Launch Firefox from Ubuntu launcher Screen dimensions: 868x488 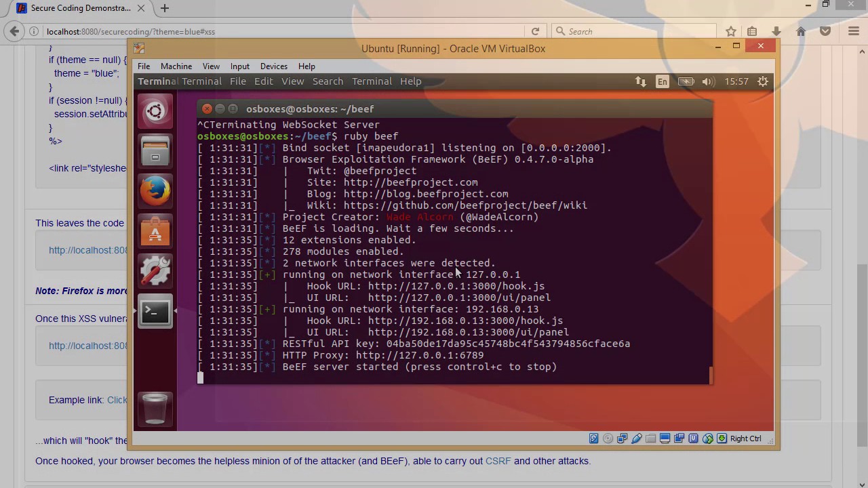click(x=155, y=190)
